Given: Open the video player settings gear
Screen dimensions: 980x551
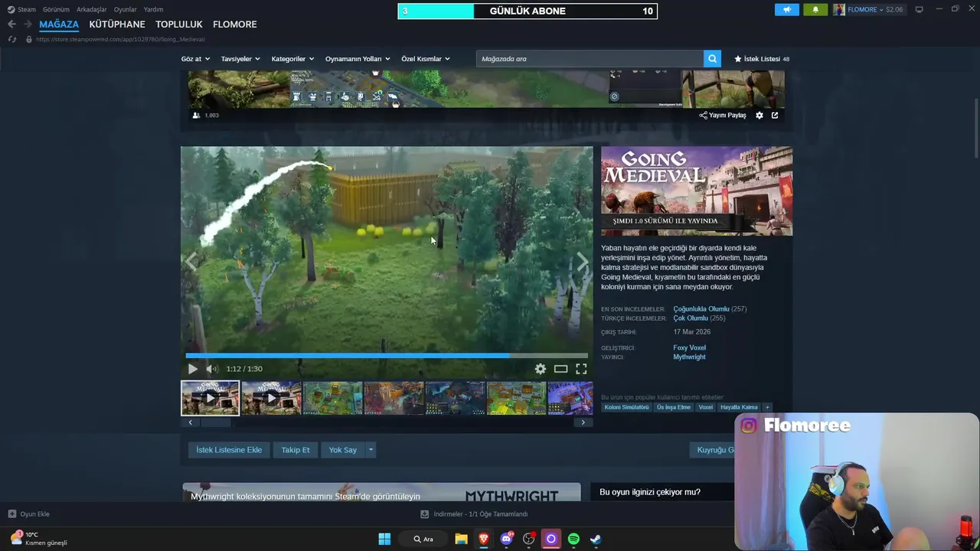Looking at the screenshot, I should pos(541,369).
